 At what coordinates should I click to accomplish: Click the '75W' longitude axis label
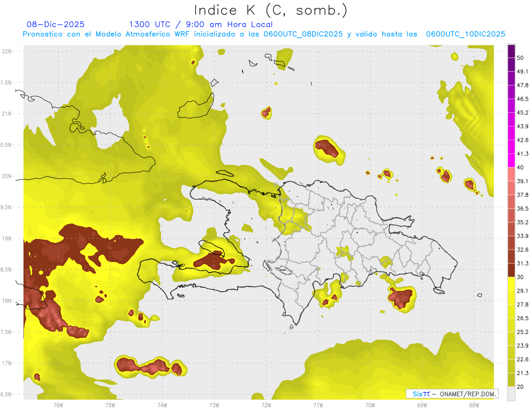point(110,405)
